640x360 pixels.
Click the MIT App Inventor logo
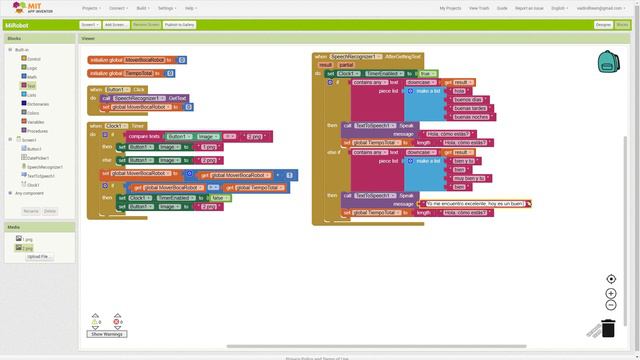click(33, 8)
